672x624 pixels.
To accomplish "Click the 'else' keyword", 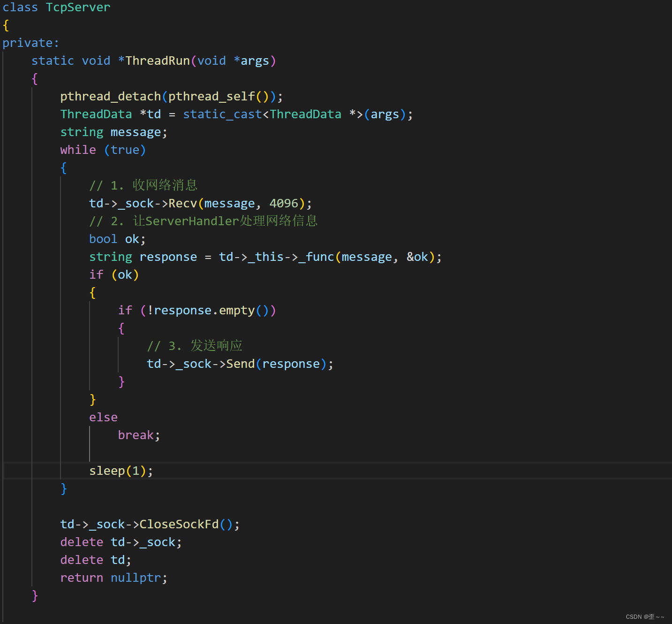I will 104,418.
